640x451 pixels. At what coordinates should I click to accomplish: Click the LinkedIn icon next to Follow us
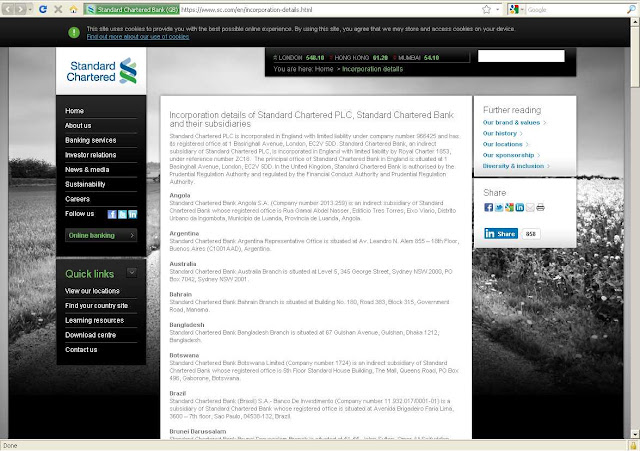133,214
